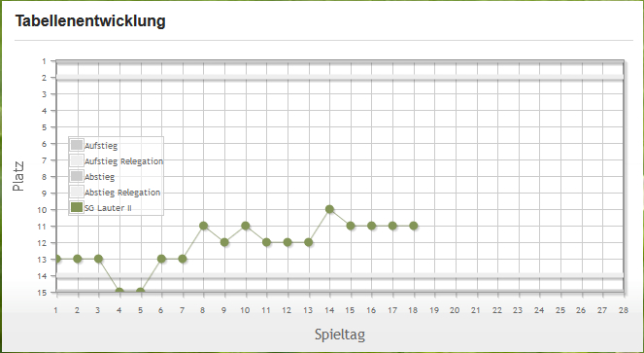Click the Spieltag axis title

point(340,335)
